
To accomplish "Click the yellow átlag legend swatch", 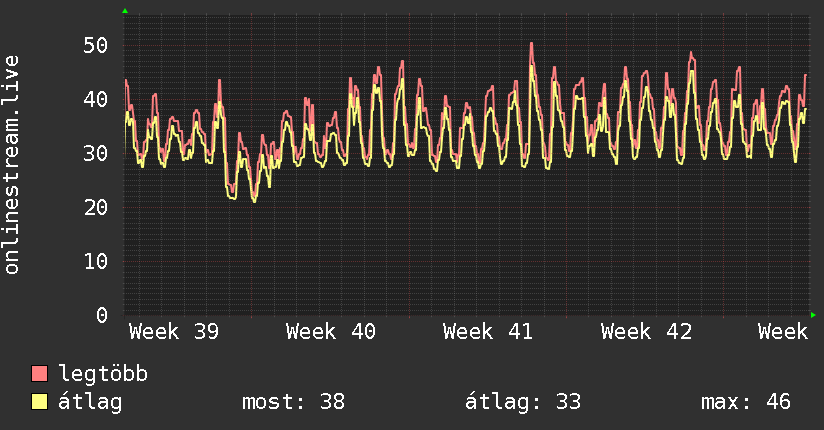I will point(39,401).
